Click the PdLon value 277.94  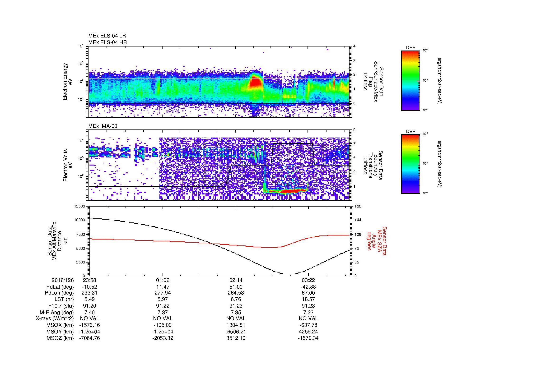pos(163,293)
